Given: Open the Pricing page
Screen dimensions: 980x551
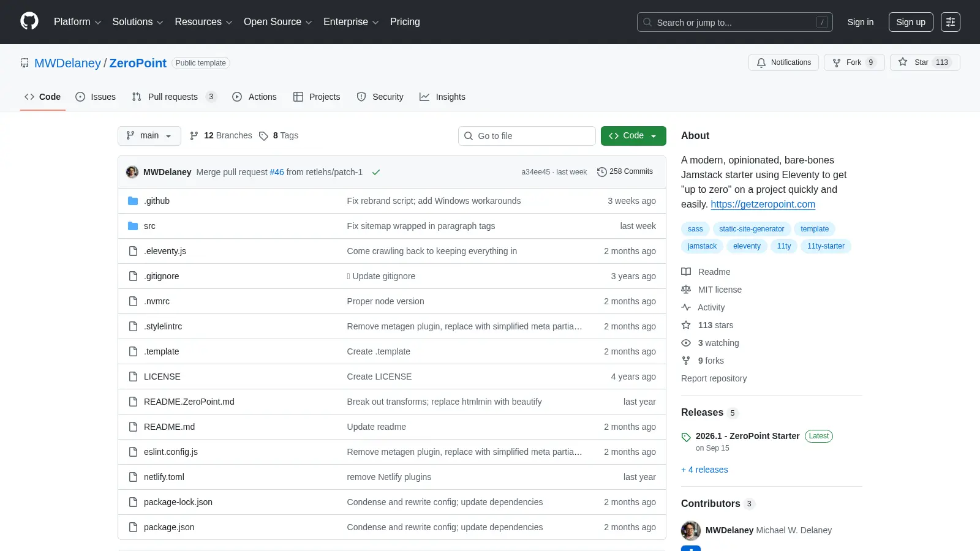Looking at the screenshot, I should pyautogui.click(x=405, y=22).
